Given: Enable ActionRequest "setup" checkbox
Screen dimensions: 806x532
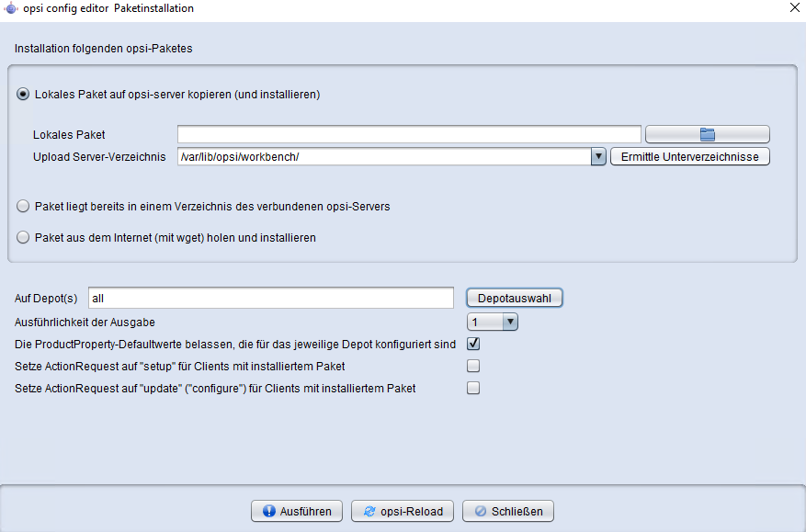Looking at the screenshot, I should [473, 366].
